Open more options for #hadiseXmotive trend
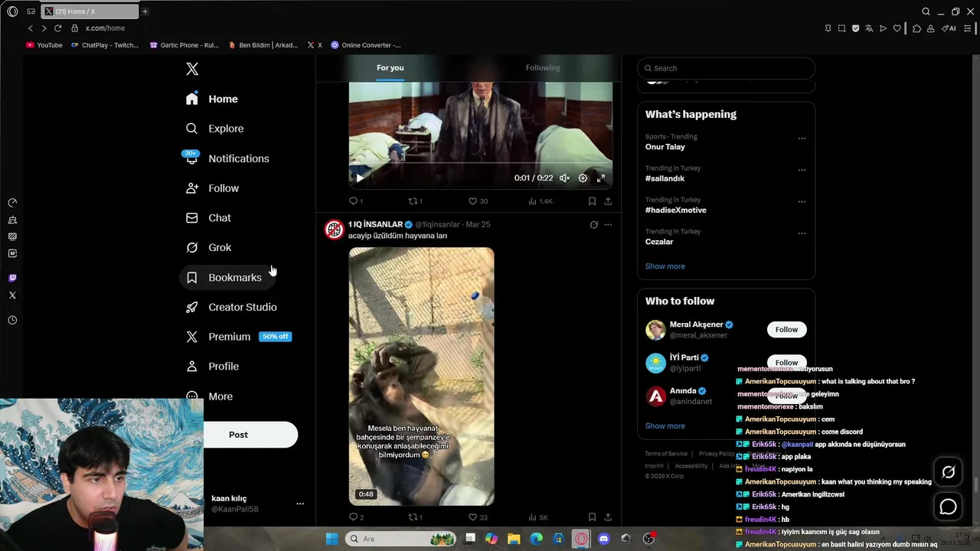The width and height of the screenshot is (980, 551). pyautogui.click(x=802, y=201)
